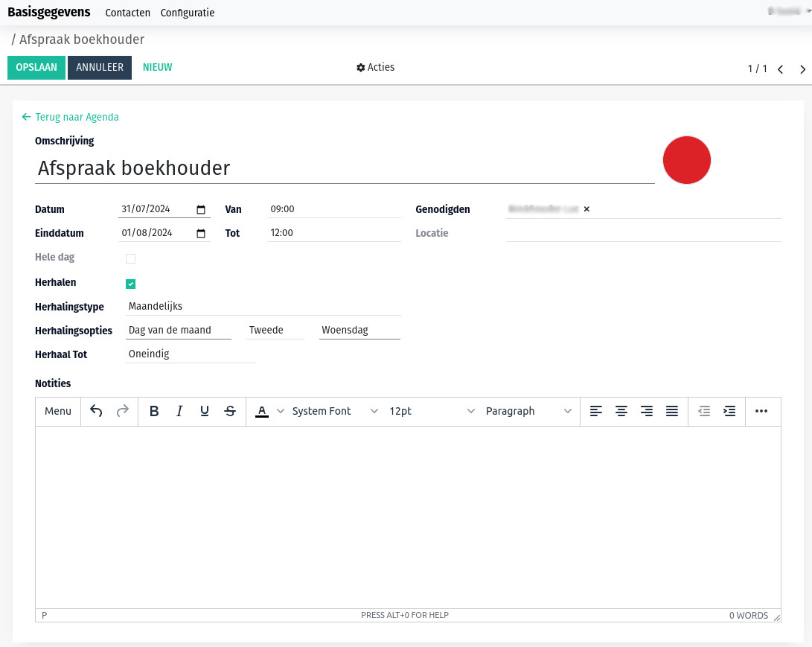
Task: Click the undo arrow in the editor
Action: click(96, 411)
